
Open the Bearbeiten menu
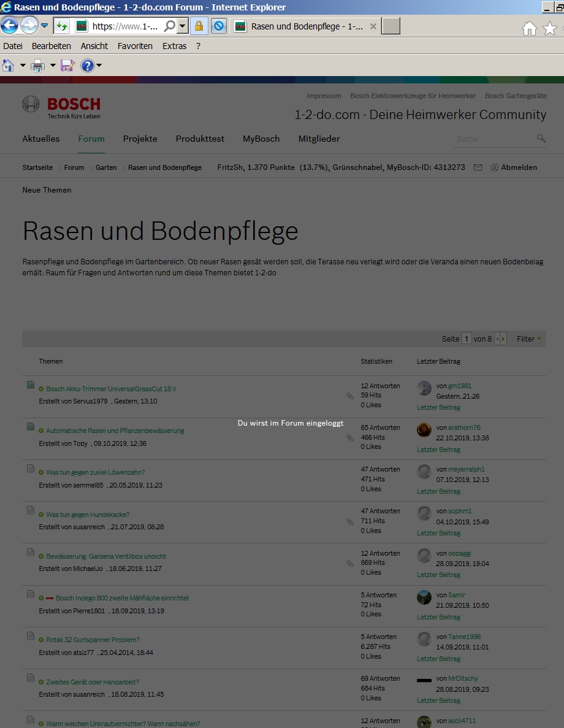51,46
